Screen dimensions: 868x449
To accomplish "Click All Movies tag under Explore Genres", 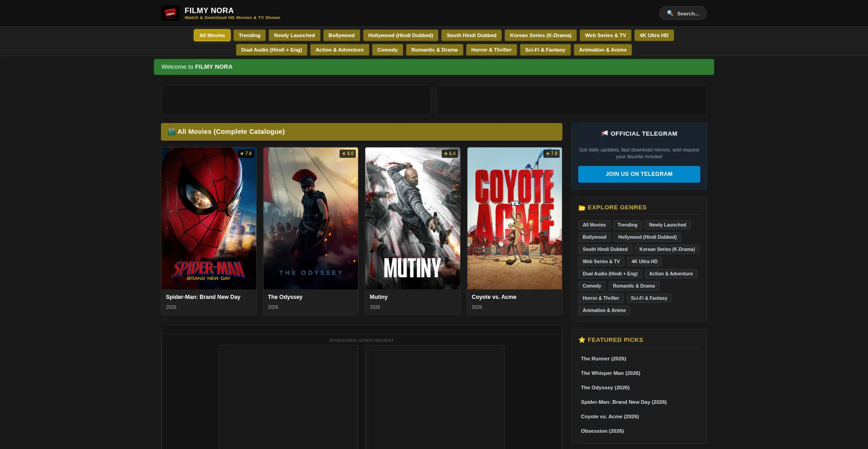I will 594,225.
